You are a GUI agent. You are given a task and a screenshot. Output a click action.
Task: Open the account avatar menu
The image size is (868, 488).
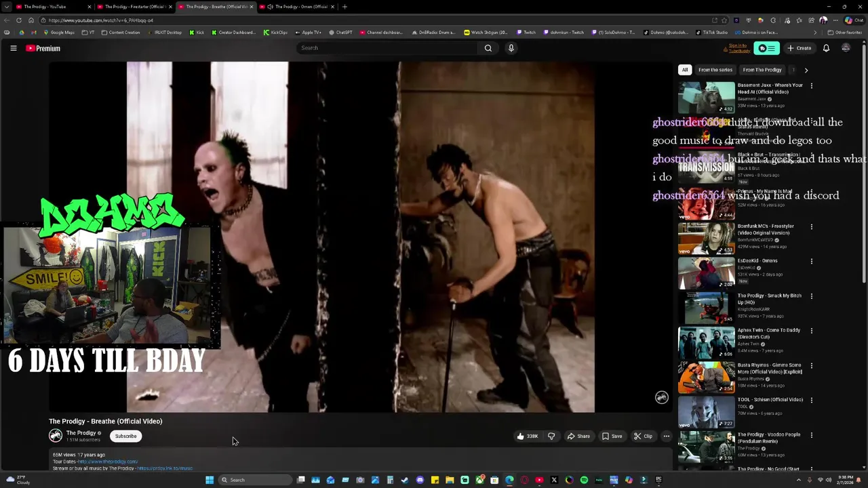tap(846, 48)
